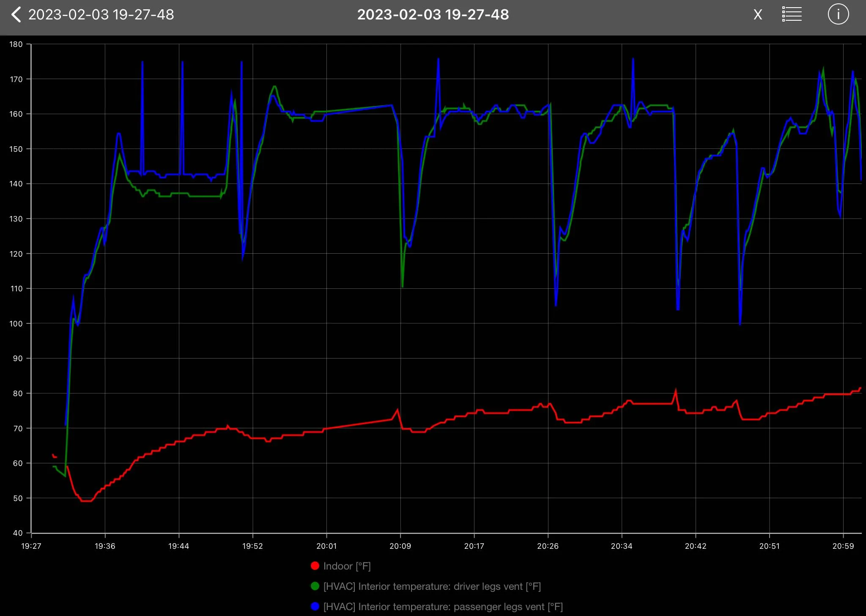The height and width of the screenshot is (616, 866).
Task: Click the 20:09 time axis label
Action: click(x=400, y=546)
